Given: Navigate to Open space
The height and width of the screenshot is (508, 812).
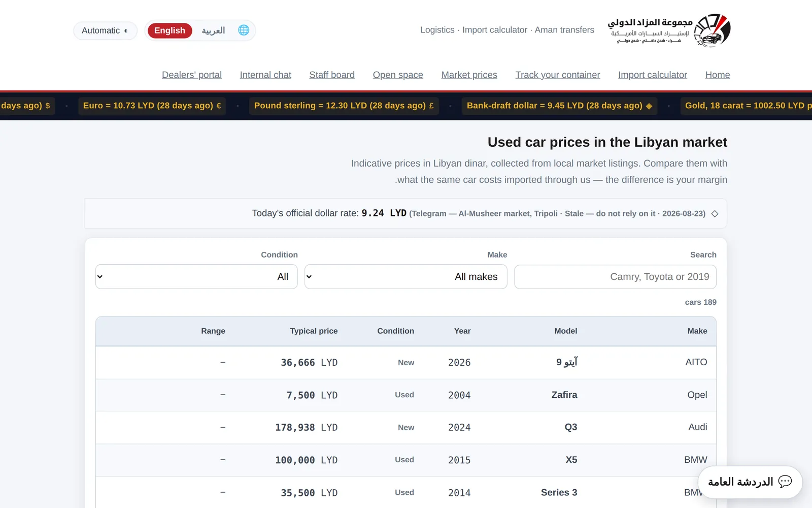Looking at the screenshot, I should click(398, 75).
